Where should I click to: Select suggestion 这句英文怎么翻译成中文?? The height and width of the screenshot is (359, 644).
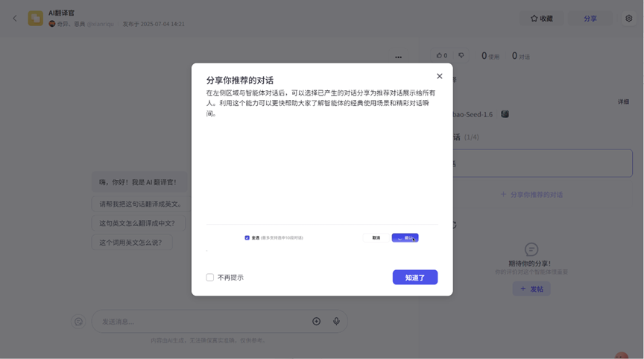click(137, 223)
